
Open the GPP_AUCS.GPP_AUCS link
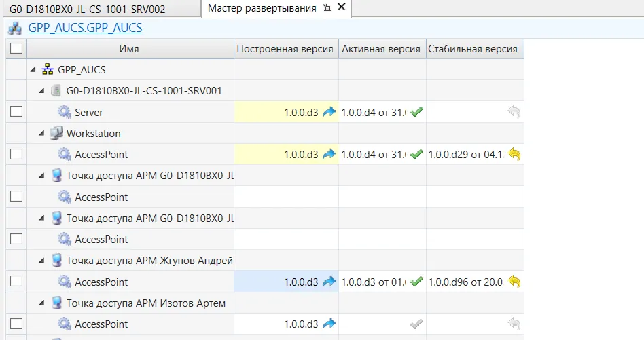coord(85,28)
